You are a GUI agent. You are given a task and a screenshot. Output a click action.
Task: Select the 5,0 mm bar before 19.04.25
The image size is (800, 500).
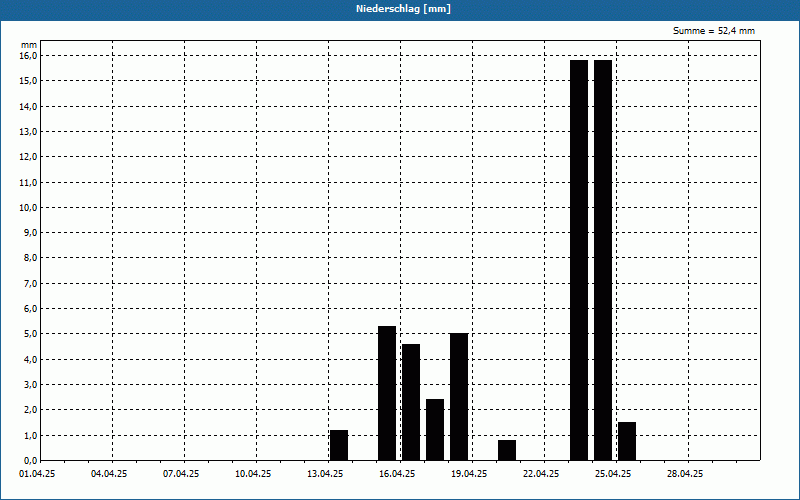[x=459, y=397]
